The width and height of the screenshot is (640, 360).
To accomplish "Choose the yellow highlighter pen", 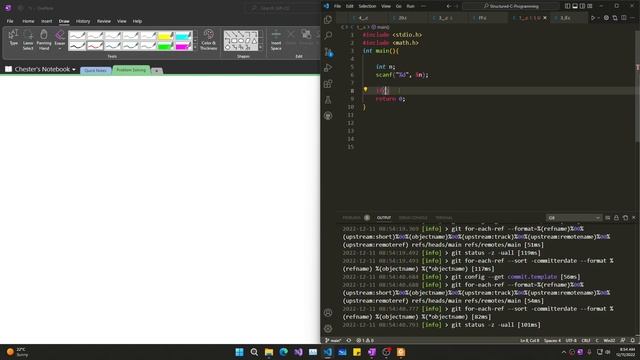I will (165, 36).
